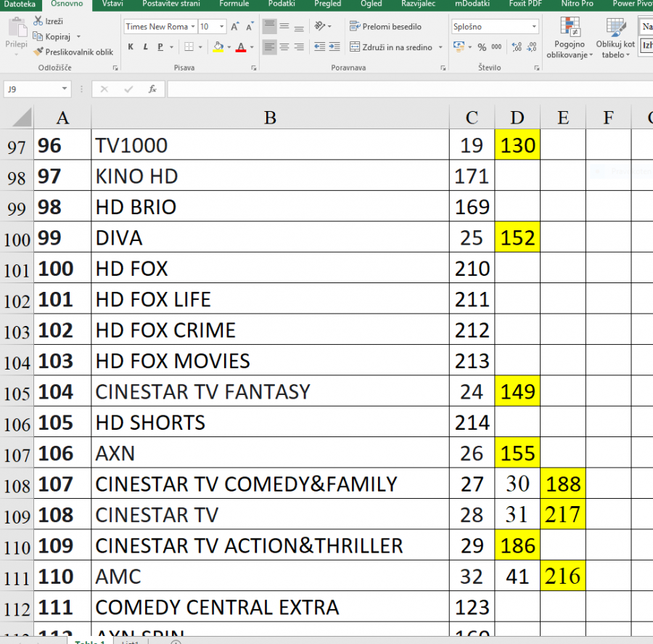Click the increase decimal places icon
Image resolution: width=653 pixels, height=644 pixels.
point(517,47)
